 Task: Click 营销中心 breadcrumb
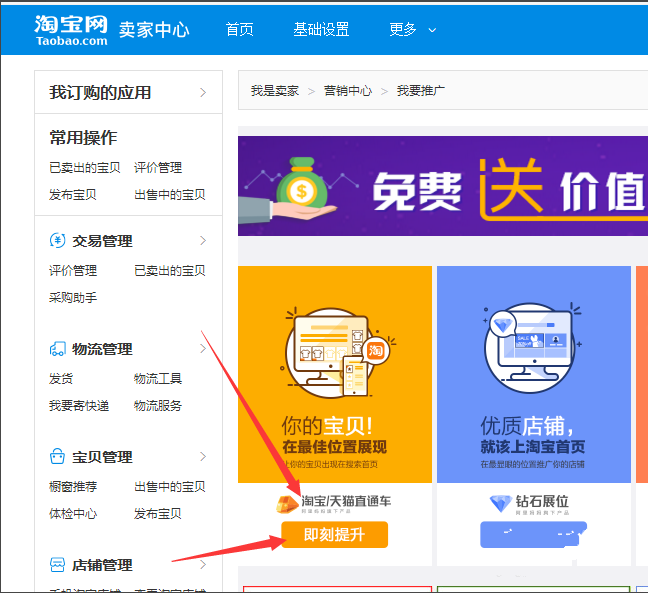pyautogui.click(x=348, y=90)
